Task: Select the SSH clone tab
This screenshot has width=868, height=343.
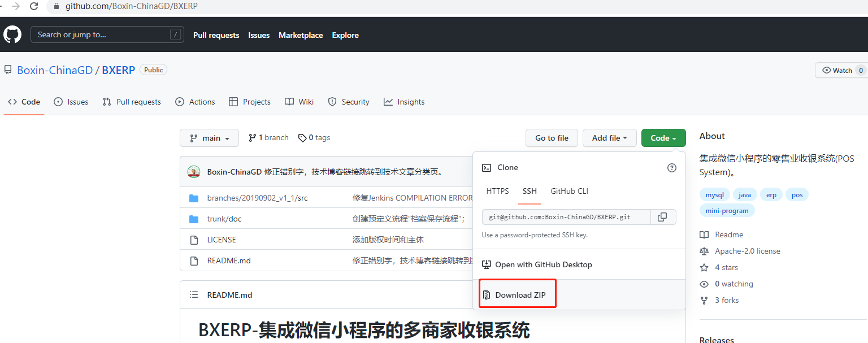Action: point(530,191)
